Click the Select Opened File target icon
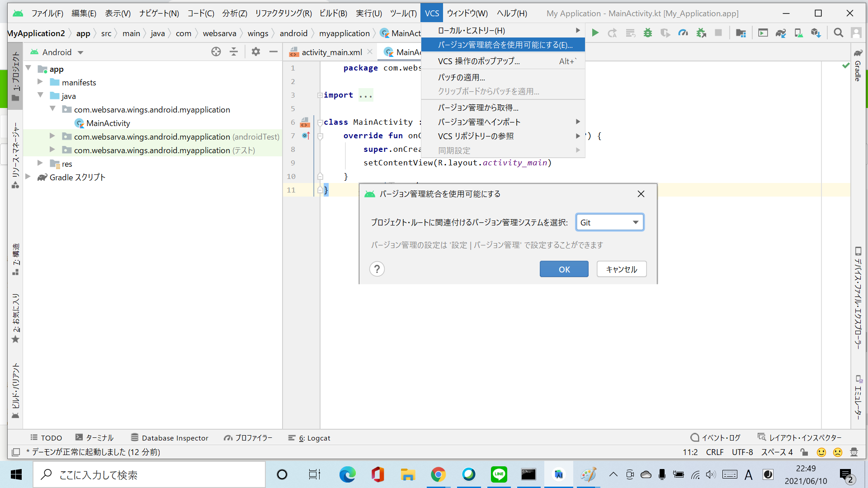Image resolution: width=868 pixels, height=488 pixels. coord(216,52)
